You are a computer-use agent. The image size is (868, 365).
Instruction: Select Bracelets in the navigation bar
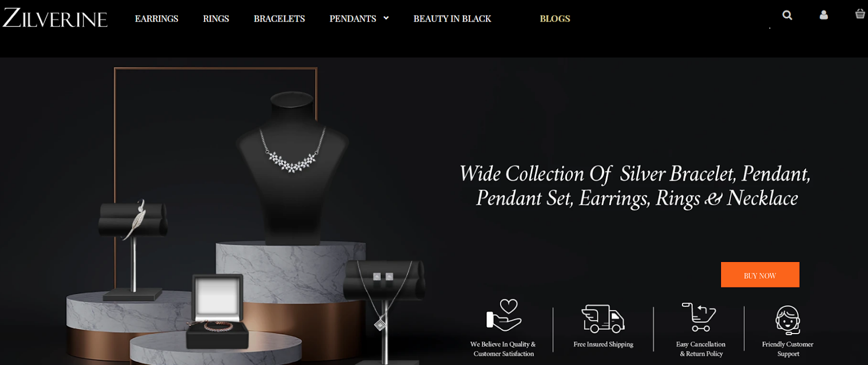tap(279, 18)
